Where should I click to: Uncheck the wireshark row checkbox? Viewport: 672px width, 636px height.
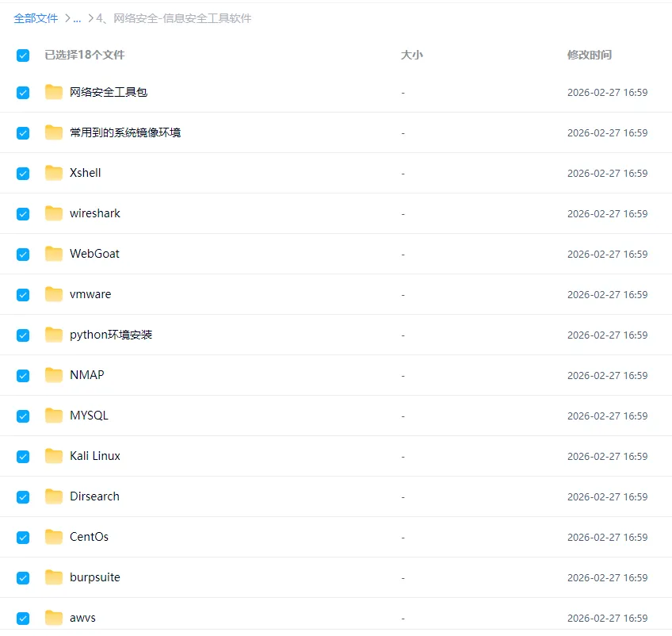pos(23,214)
